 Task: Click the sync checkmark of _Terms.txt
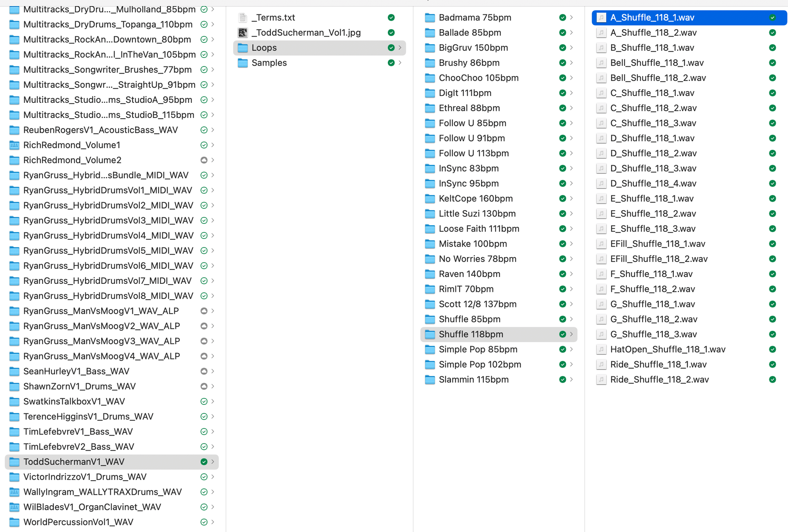pos(391,17)
